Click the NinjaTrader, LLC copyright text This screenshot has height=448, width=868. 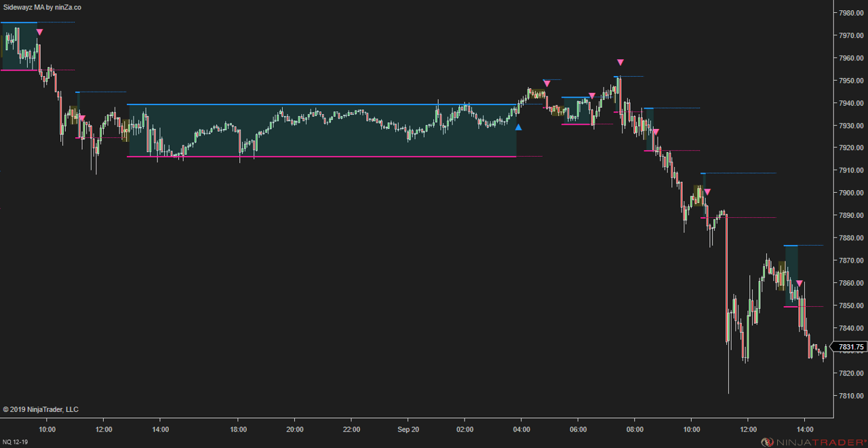click(x=41, y=409)
